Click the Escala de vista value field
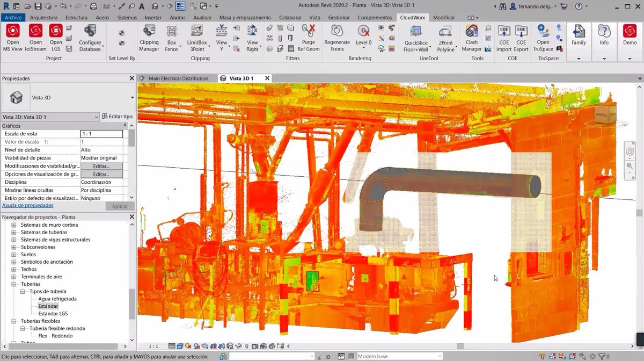644x361 pixels. click(101, 134)
